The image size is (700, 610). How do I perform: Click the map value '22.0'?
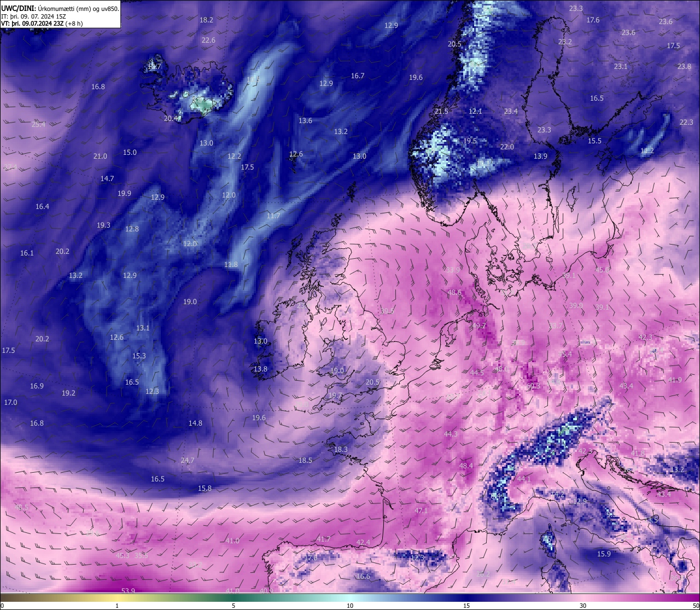tap(507, 147)
